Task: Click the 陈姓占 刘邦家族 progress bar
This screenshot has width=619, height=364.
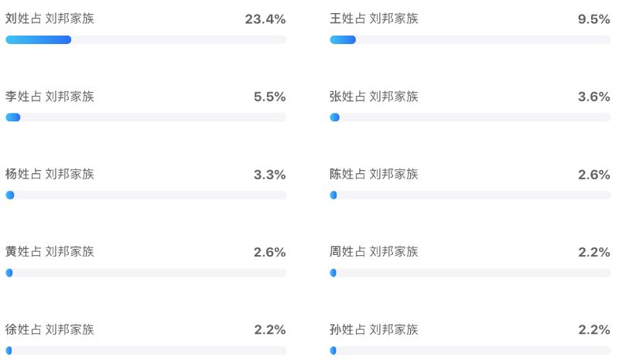Action: coord(470,196)
